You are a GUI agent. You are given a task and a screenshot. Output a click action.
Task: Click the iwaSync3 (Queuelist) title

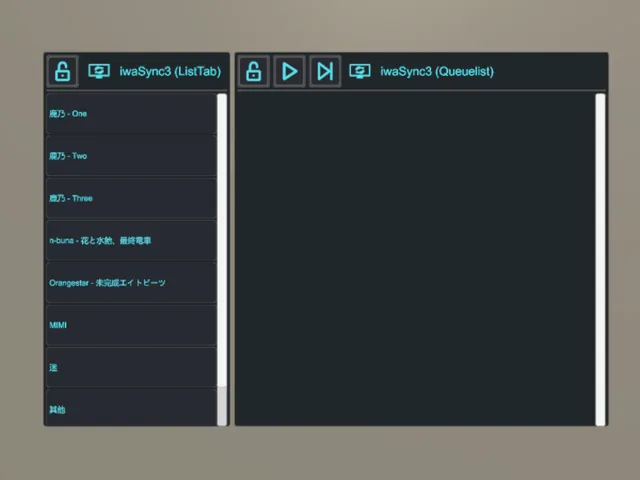pos(437,71)
